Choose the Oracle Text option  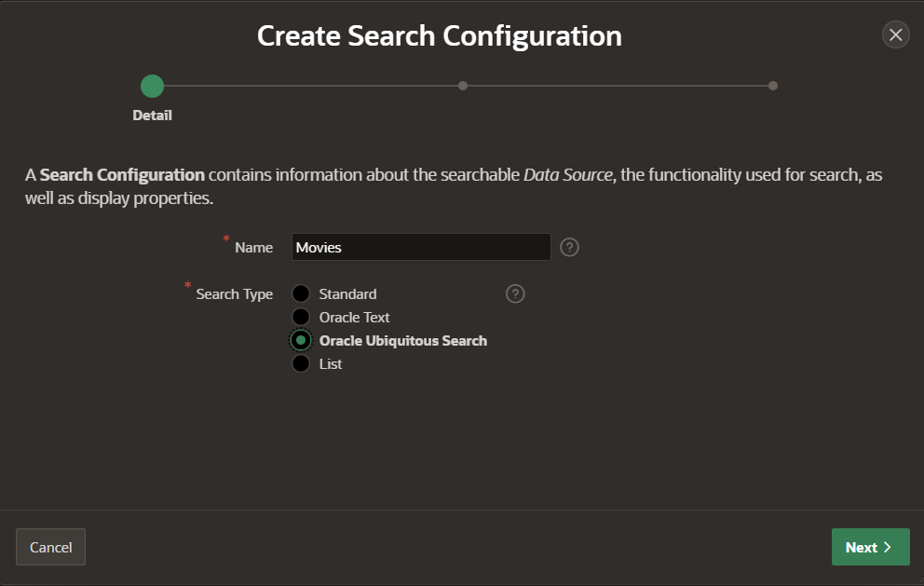coord(301,317)
